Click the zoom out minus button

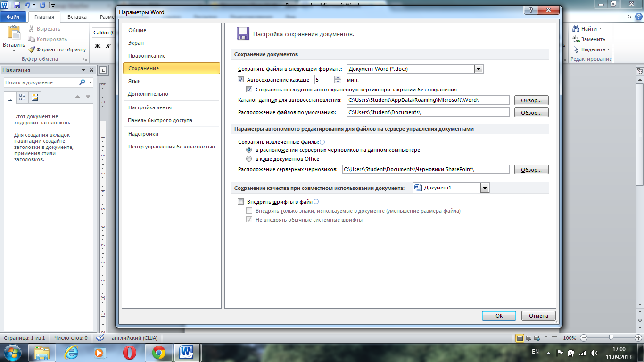coord(584,338)
